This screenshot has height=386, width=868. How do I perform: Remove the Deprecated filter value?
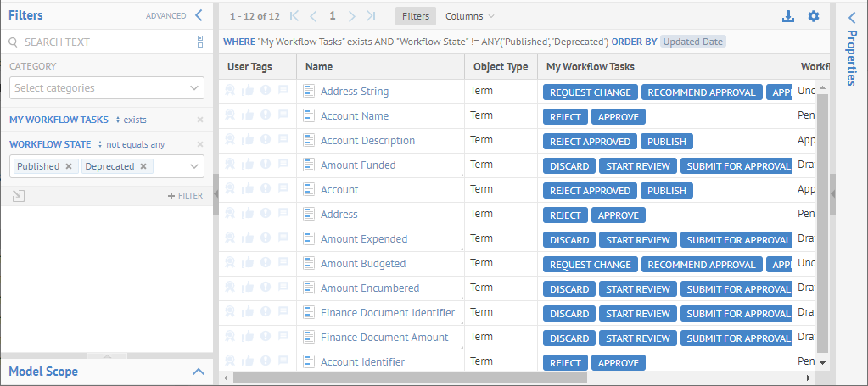pyautogui.click(x=143, y=166)
